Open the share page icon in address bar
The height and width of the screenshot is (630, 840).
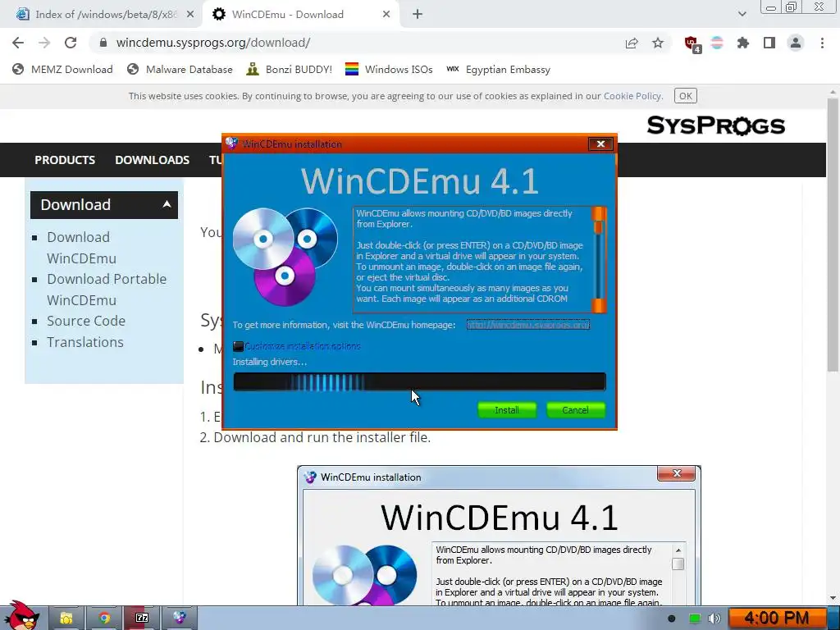click(x=632, y=43)
